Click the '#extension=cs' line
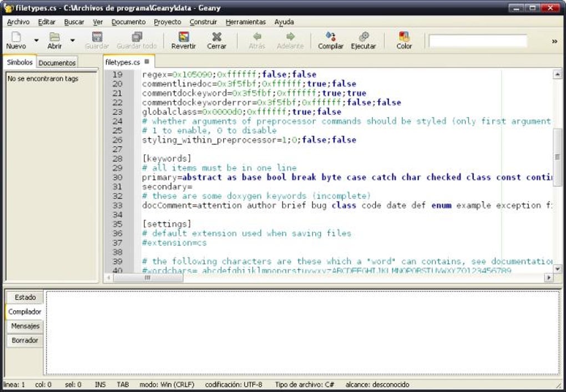Image resolution: width=566 pixels, height=392 pixels. [174, 243]
